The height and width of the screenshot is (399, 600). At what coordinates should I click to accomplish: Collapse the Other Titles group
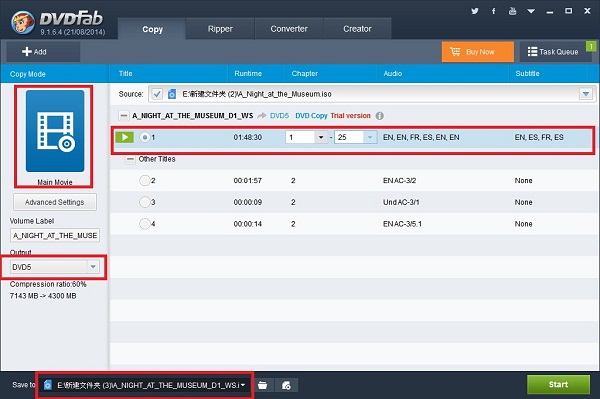(x=130, y=159)
